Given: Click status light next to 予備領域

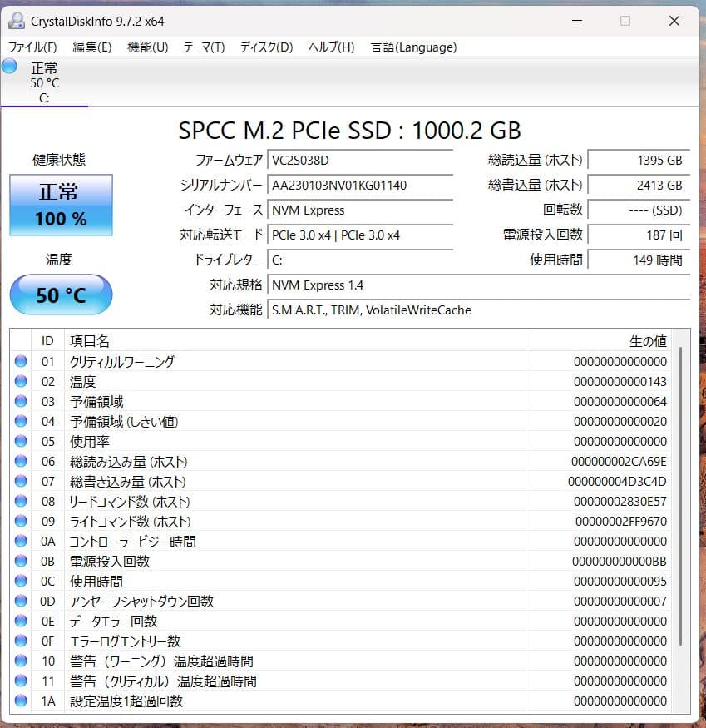Looking at the screenshot, I should (x=21, y=401).
